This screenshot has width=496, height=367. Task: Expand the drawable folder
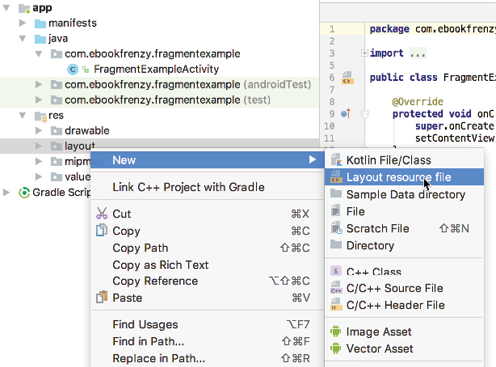(39, 130)
